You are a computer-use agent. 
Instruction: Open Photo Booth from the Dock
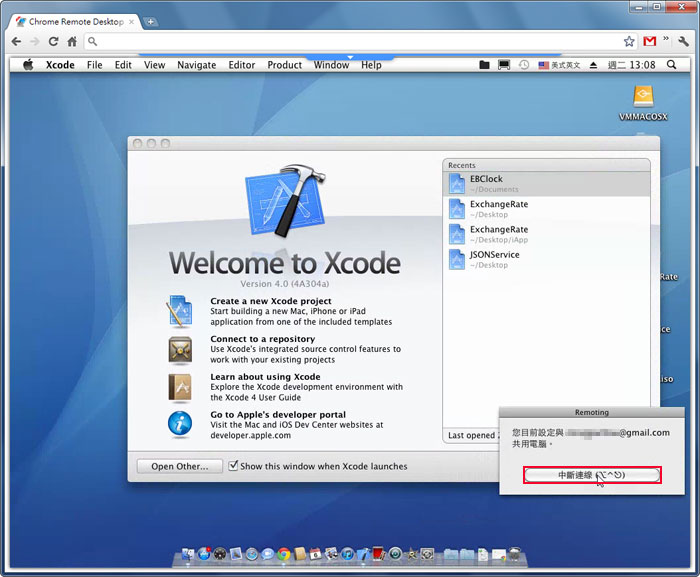pos(378,554)
